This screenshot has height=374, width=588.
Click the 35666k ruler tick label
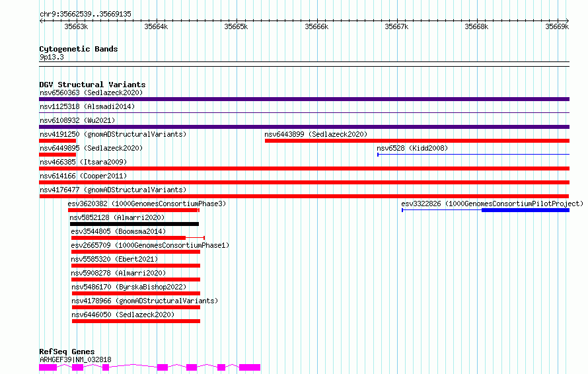pos(316,26)
